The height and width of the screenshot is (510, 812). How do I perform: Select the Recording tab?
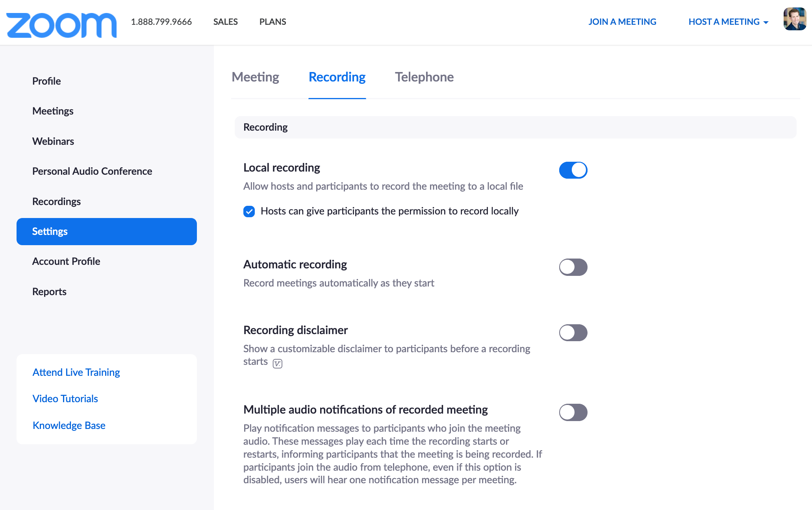pyautogui.click(x=337, y=77)
